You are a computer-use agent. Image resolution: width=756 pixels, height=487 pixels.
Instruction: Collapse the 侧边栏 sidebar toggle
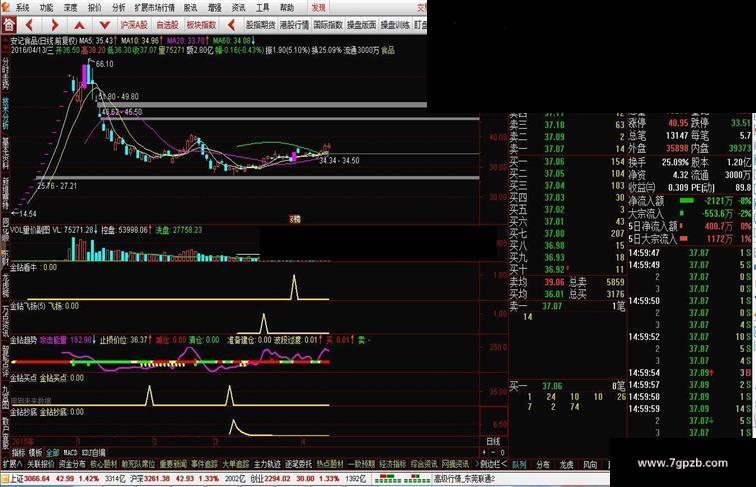coord(493,464)
